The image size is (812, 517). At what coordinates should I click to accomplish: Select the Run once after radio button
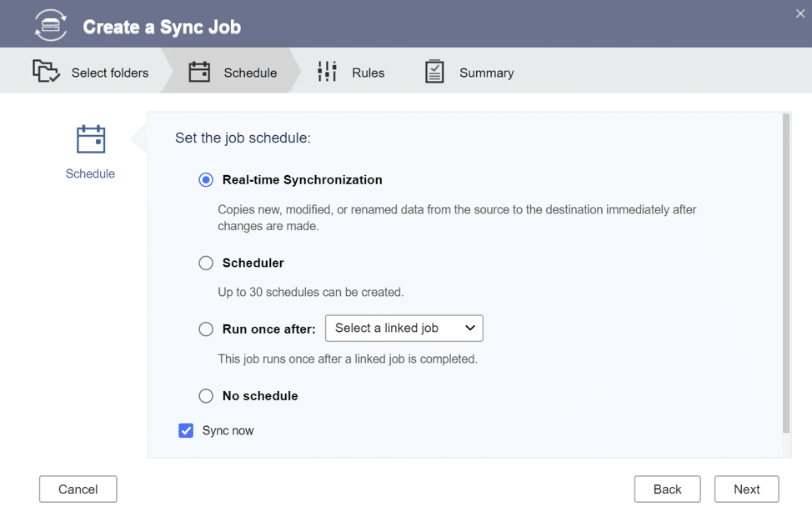tap(206, 329)
